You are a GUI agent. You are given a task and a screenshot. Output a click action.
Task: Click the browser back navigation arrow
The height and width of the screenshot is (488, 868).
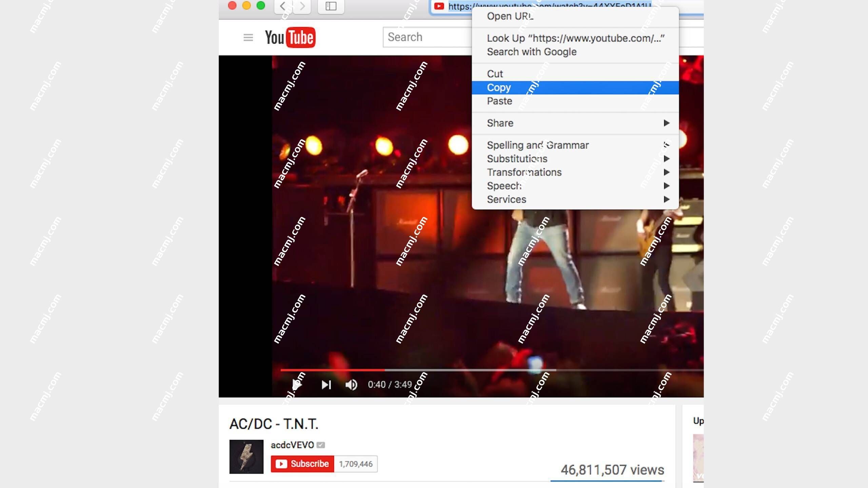click(x=282, y=6)
